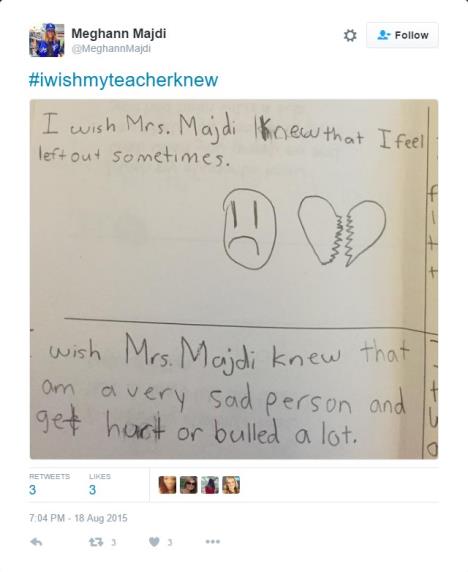Click the reply arrow icon
Screen dimensions: 468x572
(x=36, y=542)
